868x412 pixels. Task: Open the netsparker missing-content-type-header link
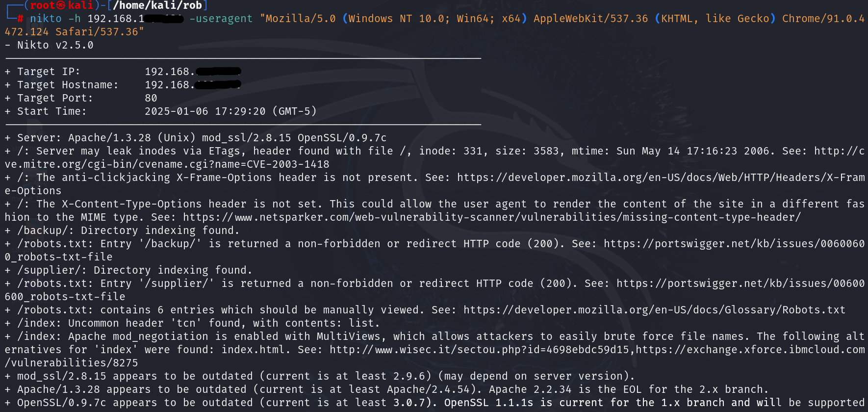(492, 217)
